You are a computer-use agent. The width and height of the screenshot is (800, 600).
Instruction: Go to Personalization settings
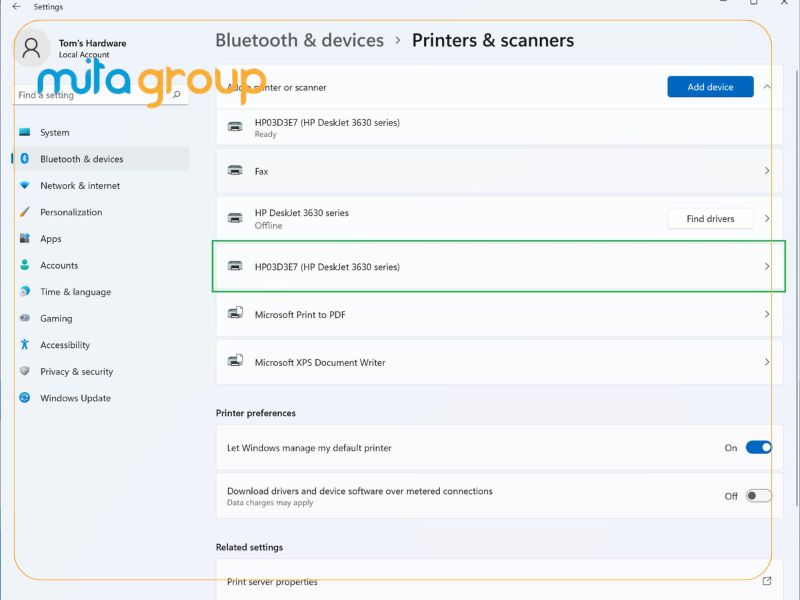click(100, 212)
